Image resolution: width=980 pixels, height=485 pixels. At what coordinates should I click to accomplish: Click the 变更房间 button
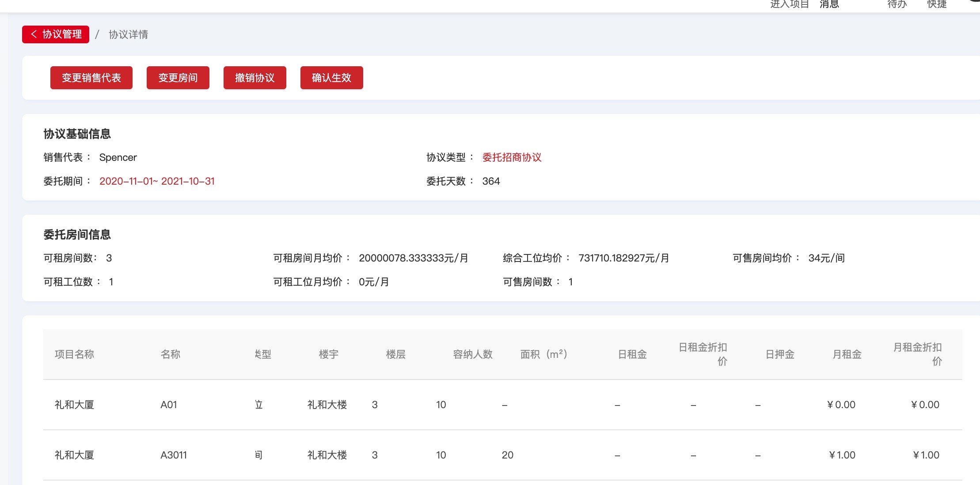click(x=178, y=78)
